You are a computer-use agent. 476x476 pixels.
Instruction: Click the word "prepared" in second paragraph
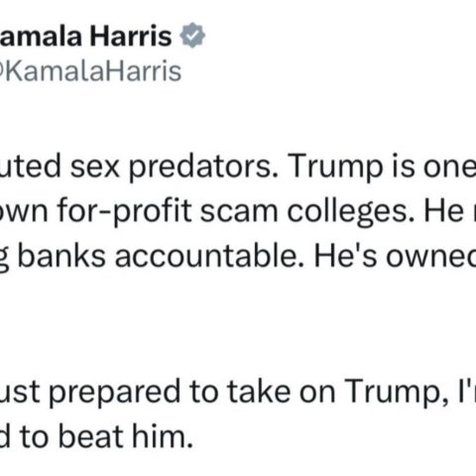(115, 393)
